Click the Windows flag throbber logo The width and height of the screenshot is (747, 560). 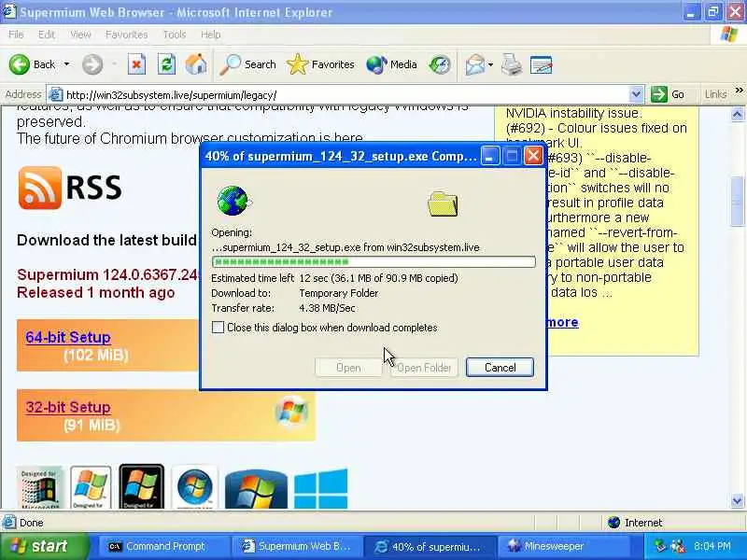[728, 35]
